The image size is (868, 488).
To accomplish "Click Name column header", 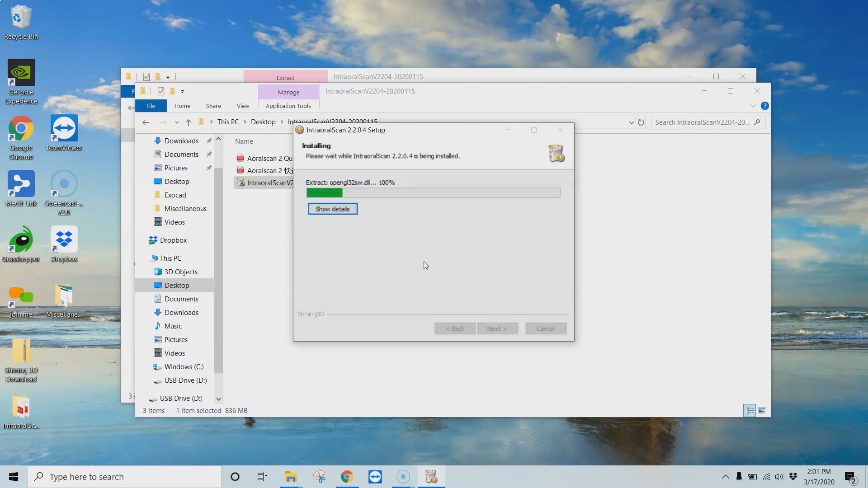I will pyautogui.click(x=244, y=141).
